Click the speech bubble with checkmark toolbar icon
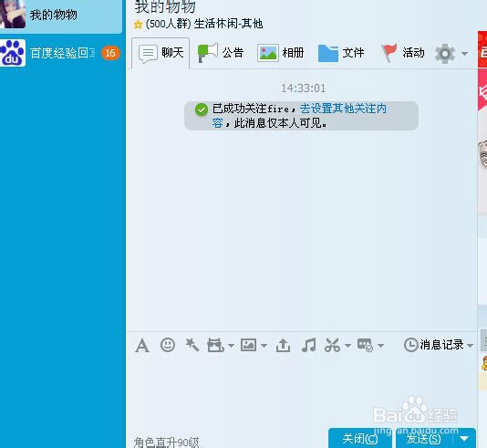Image resolution: width=487 pixels, height=448 pixels. click(365, 345)
